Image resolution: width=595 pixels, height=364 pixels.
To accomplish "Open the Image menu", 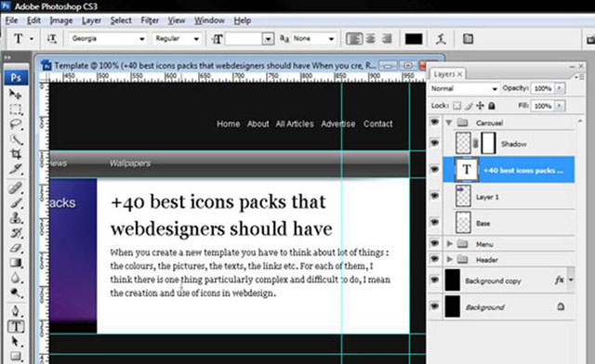I will [61, 20].
